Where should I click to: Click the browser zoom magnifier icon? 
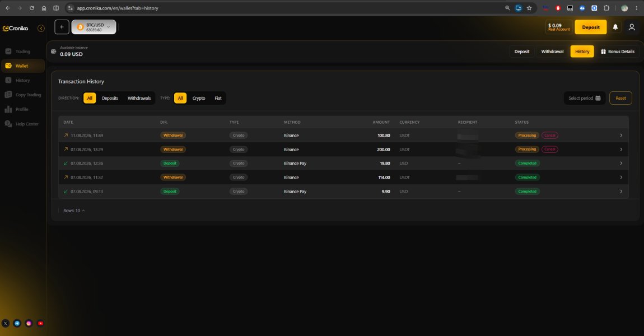pyautogui.click(x=507, y=8)
